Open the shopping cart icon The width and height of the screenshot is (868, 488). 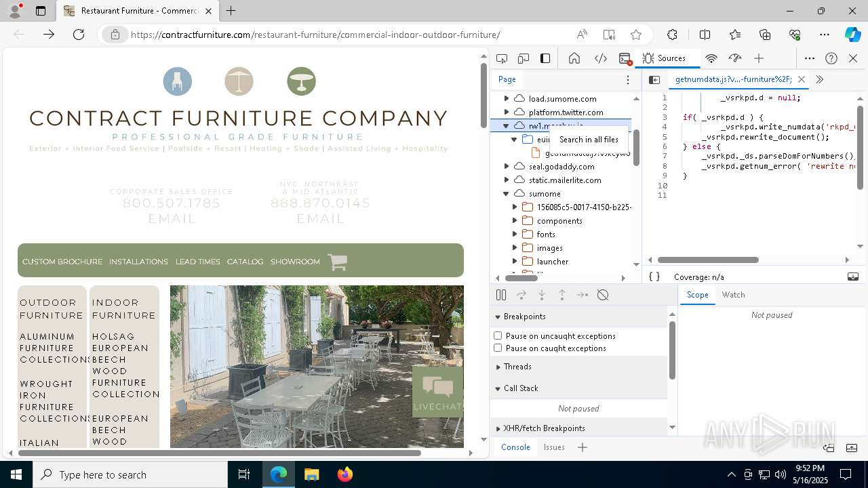[x=337, y=262]
